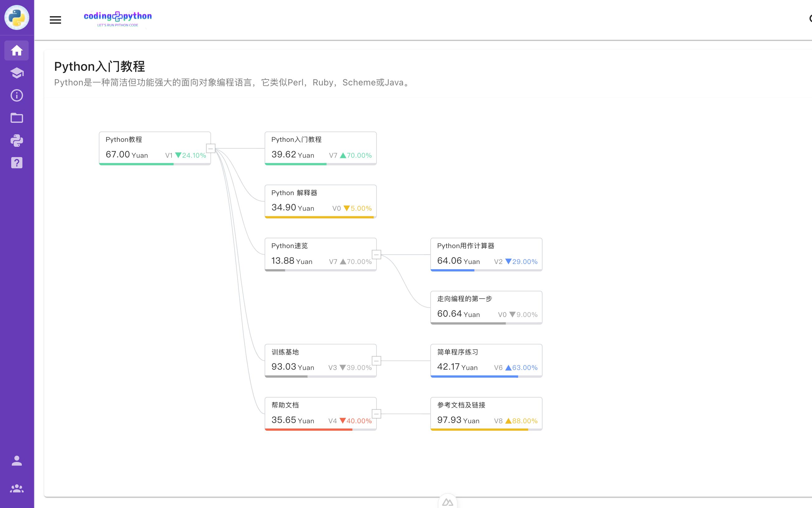Screen dimensions: 812x508
Task: Click the blue 29.00% decrease indicator
Action: point(522,261)
